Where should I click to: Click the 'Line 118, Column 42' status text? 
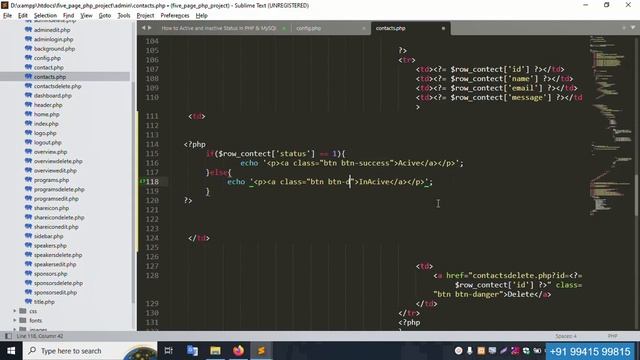[x=40, y=336]
